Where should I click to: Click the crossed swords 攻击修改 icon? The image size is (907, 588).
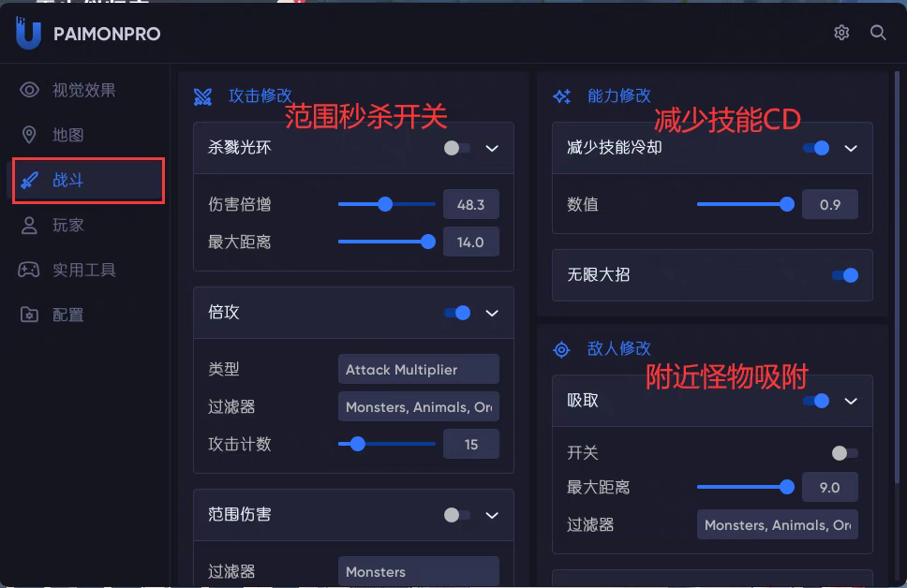pyautogui.click(x=202, y=96)
